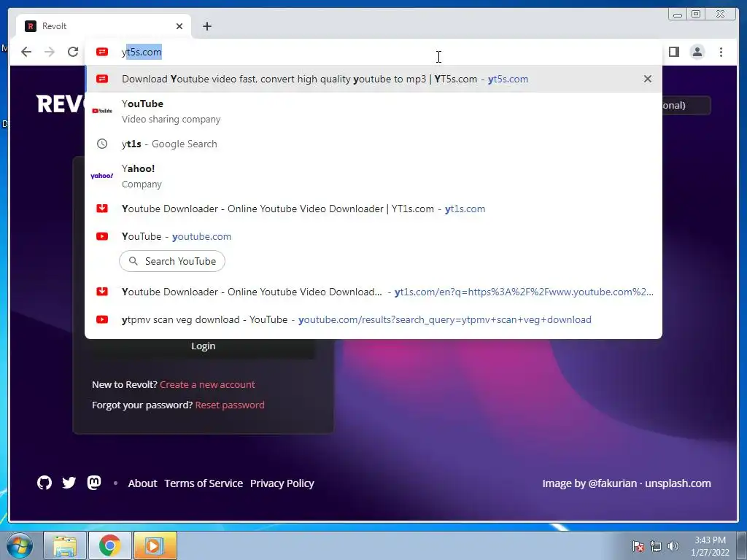
Task: Click the Login button
Action: click(x=203, y=346)
